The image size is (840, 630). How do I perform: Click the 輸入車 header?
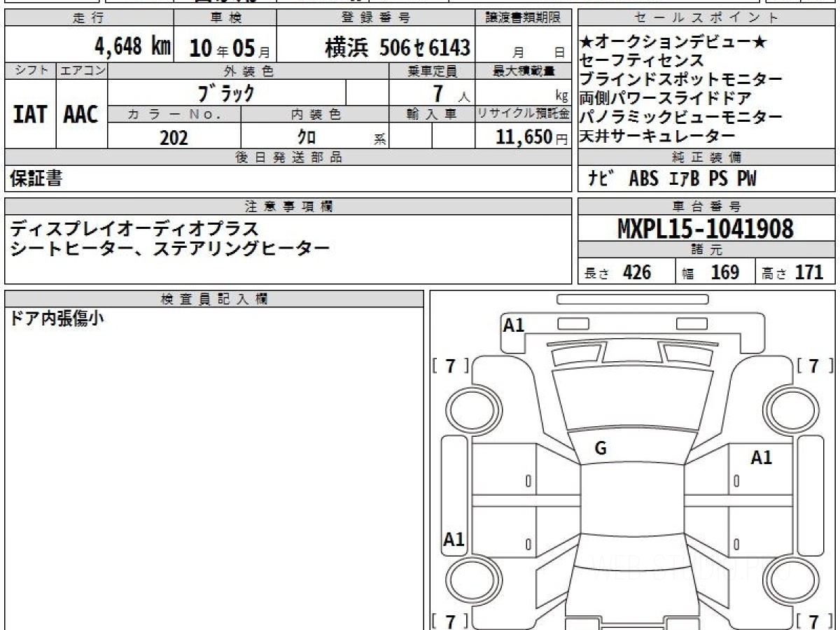433,114
